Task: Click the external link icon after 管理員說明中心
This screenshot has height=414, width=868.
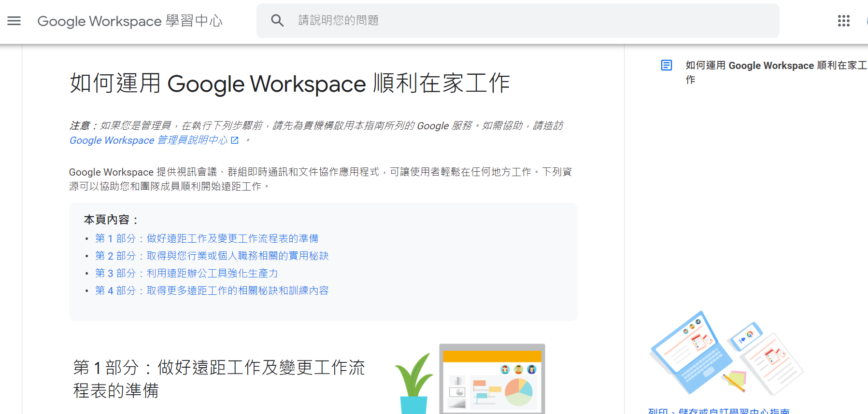Action: coord(235,140)
